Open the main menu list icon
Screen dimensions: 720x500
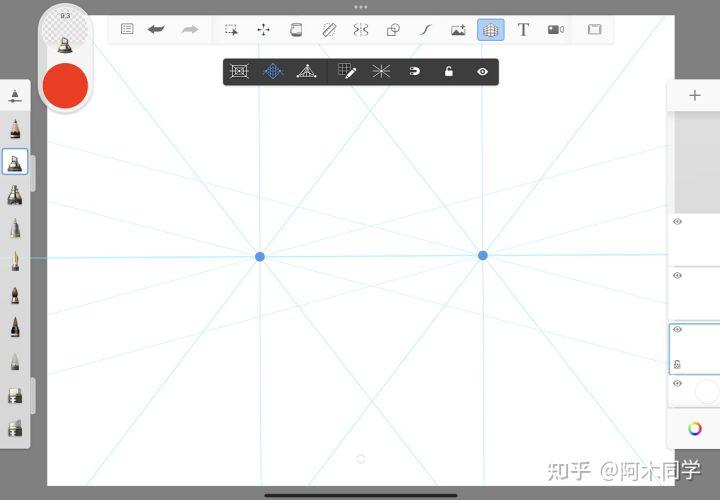coord(127,29)
